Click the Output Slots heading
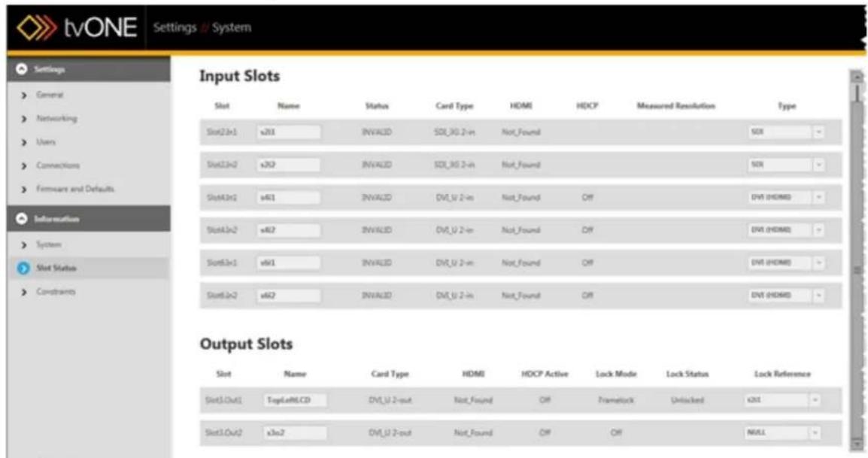868x458 pixels. (x=247, y=344)
